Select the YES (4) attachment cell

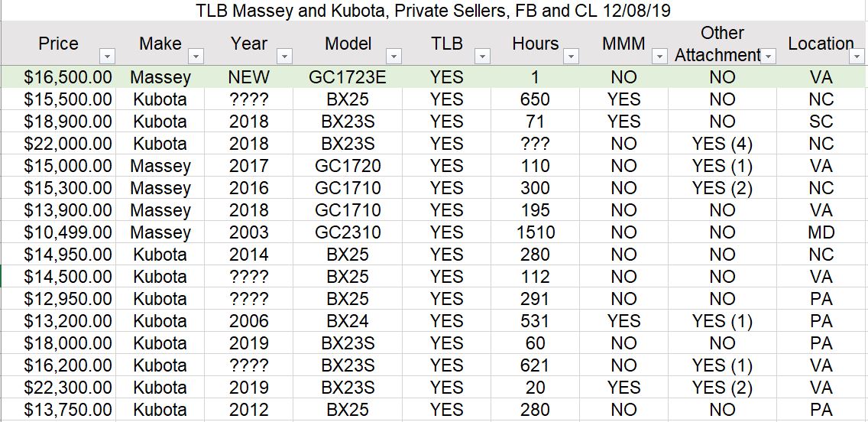[x=722, y=144]
